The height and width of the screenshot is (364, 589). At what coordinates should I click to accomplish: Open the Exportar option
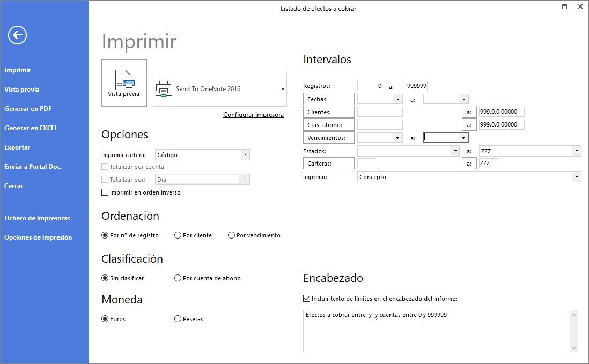[17, 147]
